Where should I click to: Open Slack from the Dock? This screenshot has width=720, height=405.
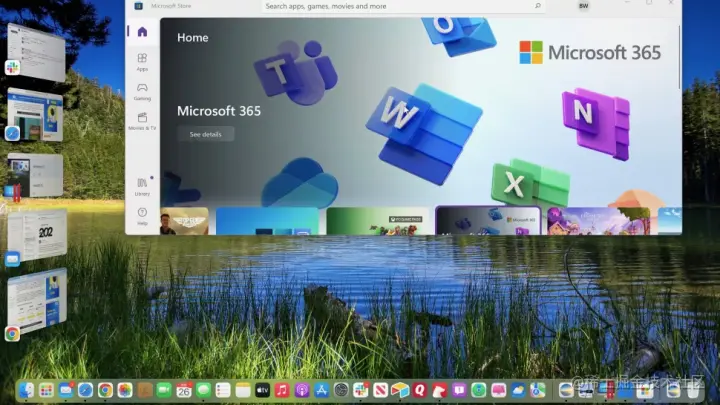[x=361, y=390]
